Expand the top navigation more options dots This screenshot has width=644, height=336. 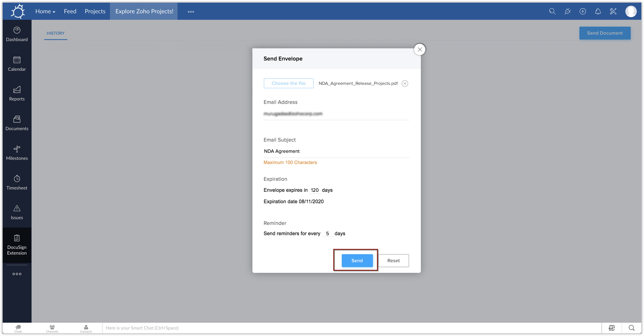coord(191,11)
